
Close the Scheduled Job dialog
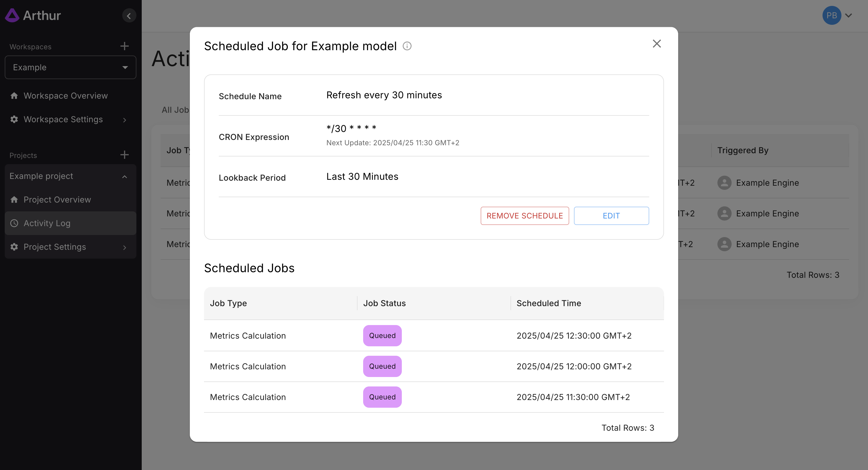click(656, 43)
